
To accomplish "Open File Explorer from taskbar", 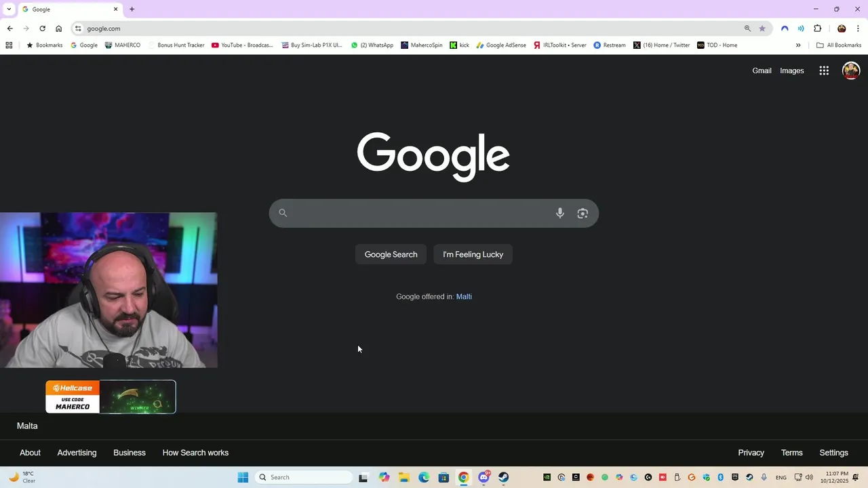I will click(x=404, y=477).
